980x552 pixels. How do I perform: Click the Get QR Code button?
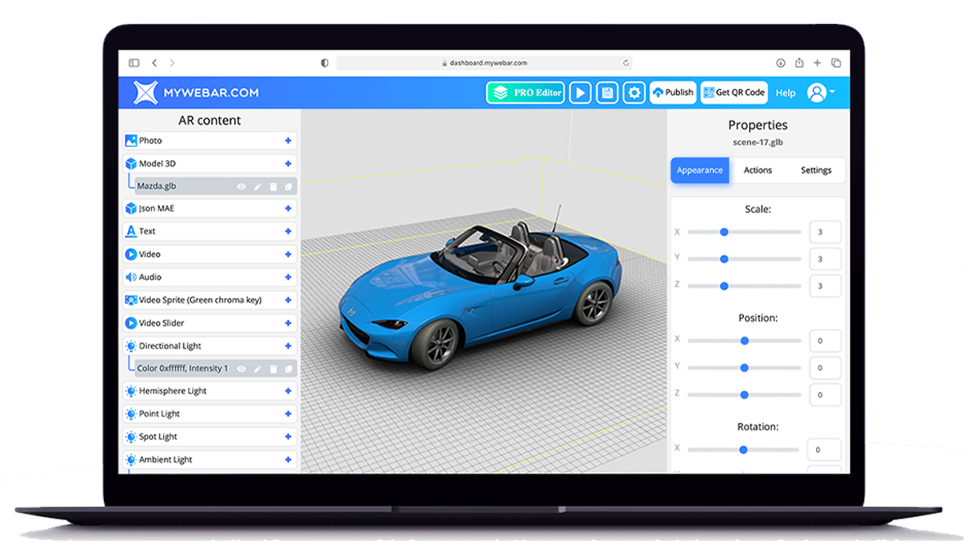coord(733,93)
